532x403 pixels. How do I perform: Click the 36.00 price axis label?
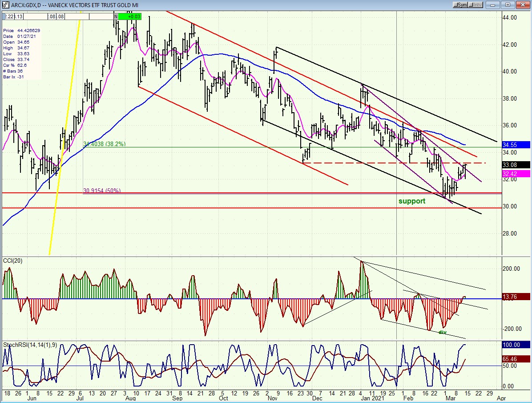[510, 126]
